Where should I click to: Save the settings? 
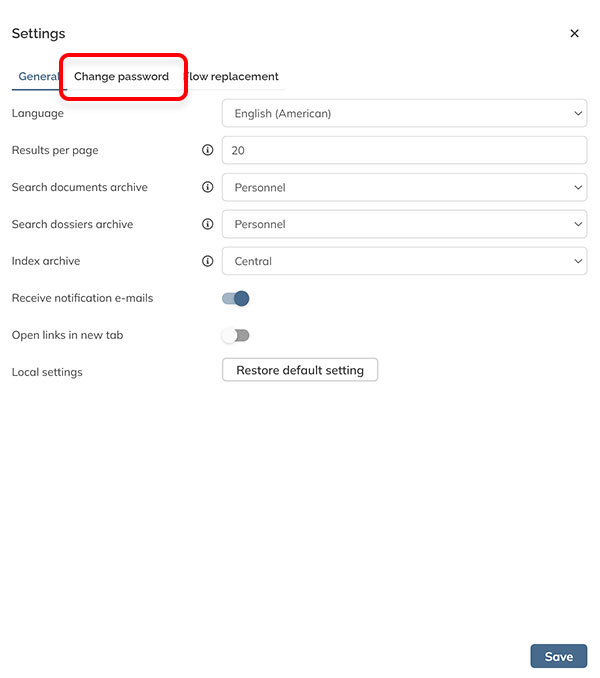coord(558,656)
